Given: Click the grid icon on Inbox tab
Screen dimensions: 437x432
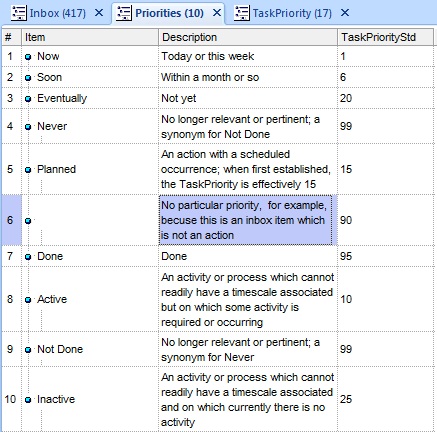Looking at the screenshot, I should (x=18, y=13).
